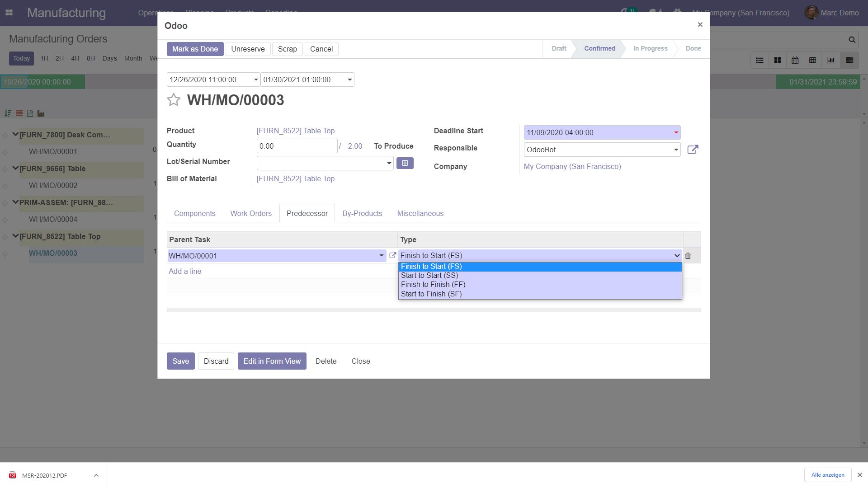The image size is (868, 488).
Task: Close the Odoo dialog with the X icon
Action: 700,25
